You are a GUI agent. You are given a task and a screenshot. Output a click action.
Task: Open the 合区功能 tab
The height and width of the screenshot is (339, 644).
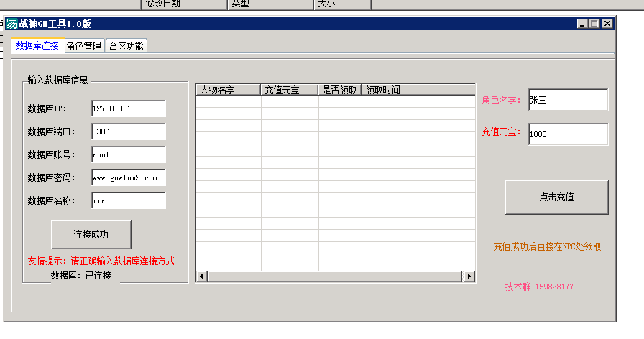tap(126, 47)
